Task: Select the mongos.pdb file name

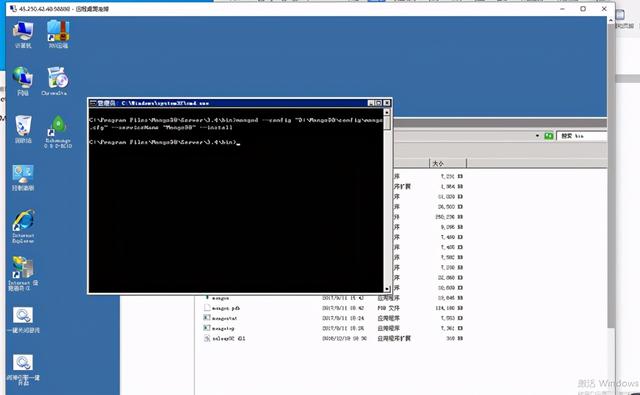Action: coord(226,308)
